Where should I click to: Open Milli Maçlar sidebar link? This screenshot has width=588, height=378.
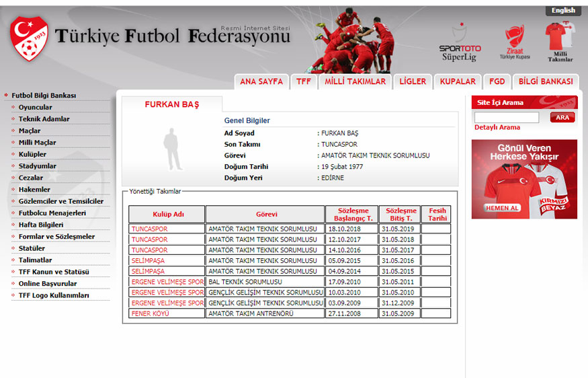(37, 143)
